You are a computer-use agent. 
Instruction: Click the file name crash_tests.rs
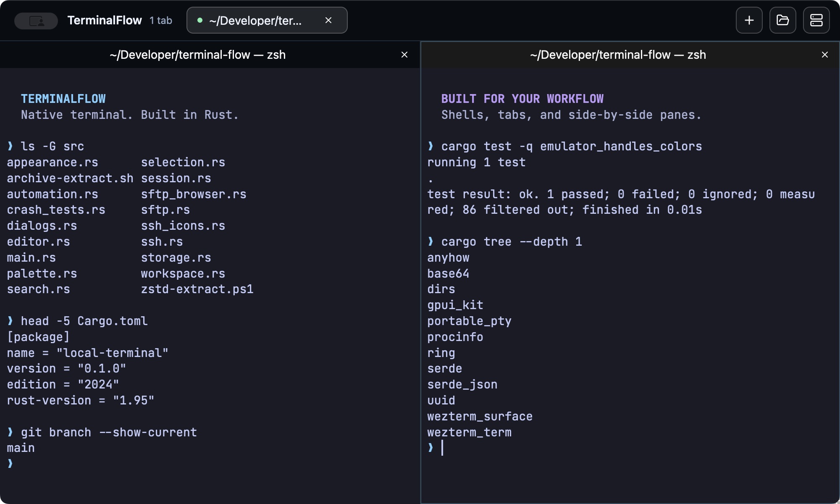tap(56, 210)
